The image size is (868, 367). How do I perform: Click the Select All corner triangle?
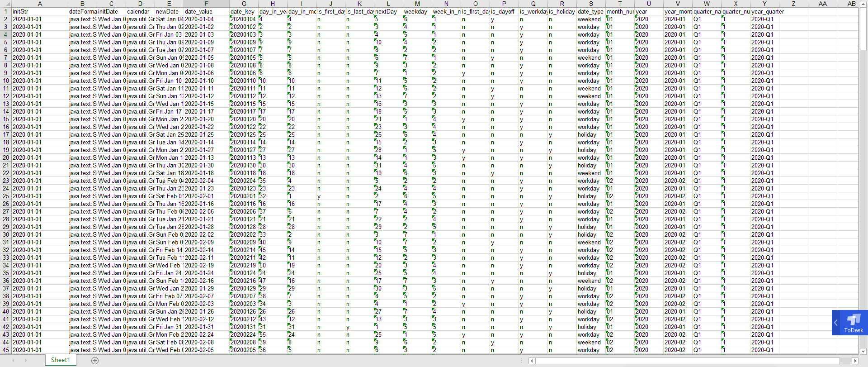[x=5, y=4]
